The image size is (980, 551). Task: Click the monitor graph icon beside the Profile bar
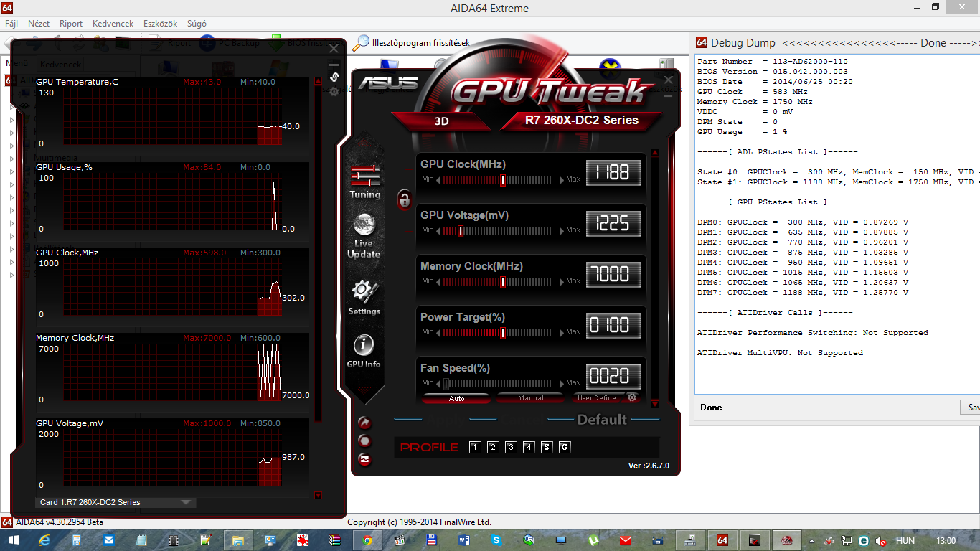click(x=364, y=460)
